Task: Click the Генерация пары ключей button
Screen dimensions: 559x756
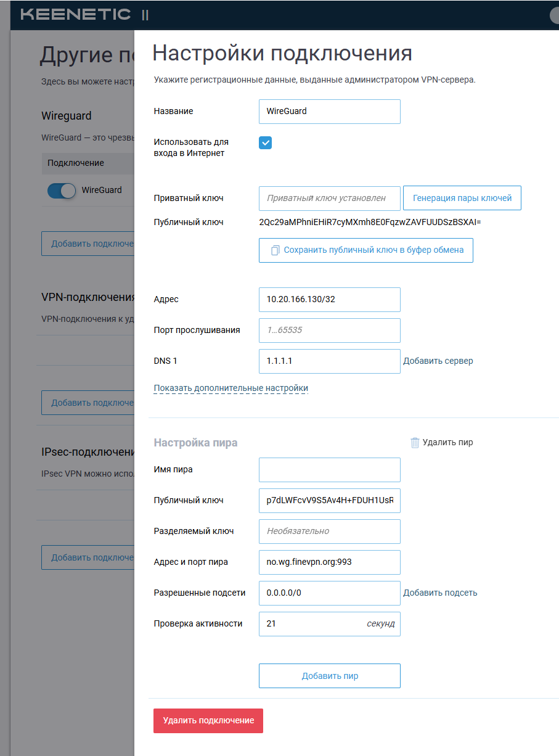Action: (x=462, y=199)
